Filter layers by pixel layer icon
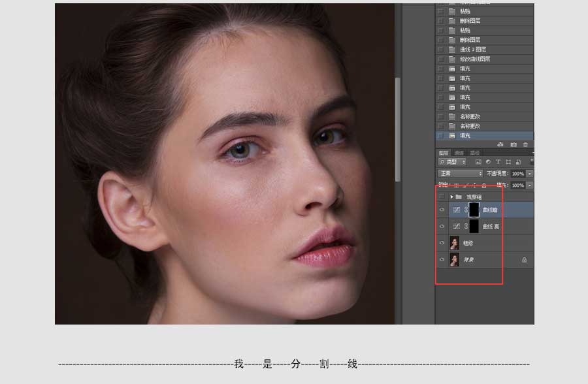The height and width of the screenshot is (384, 588). pos(478,162)
